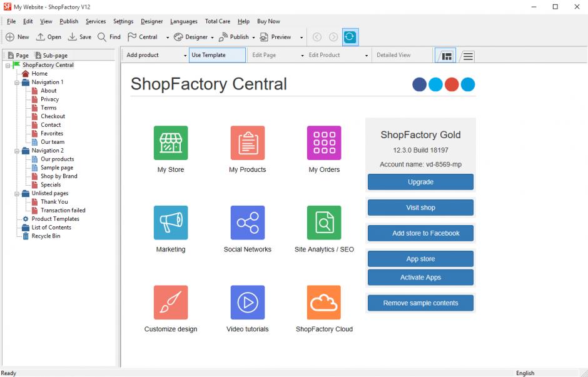Click the New toolbar button
Viewport: 588px width, 377px height.
coord(18,37)
